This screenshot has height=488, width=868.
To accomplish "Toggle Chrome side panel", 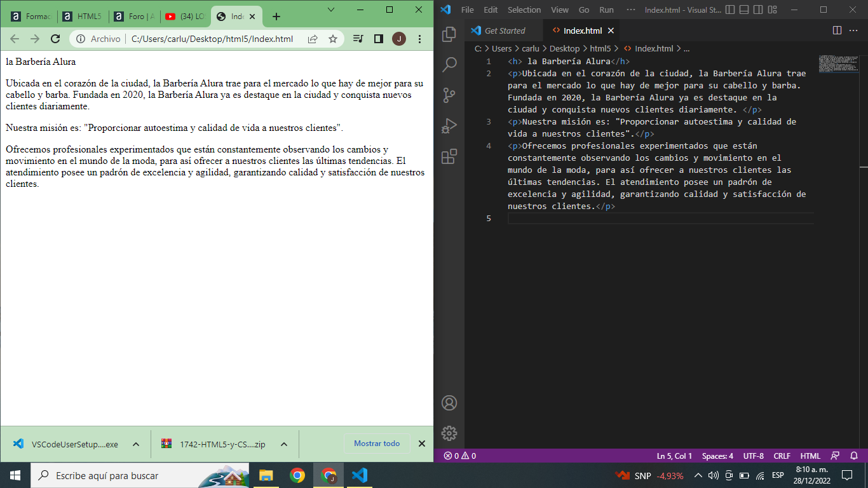I will pyautogui.click(x=379, y=39).
